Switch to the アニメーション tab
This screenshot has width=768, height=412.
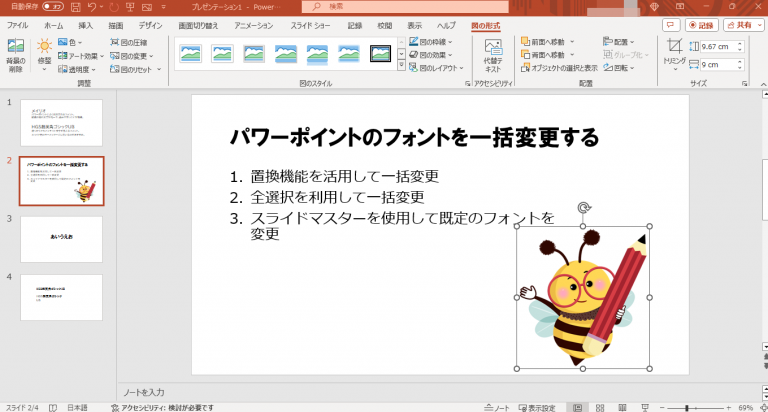(x=253, y=25)
